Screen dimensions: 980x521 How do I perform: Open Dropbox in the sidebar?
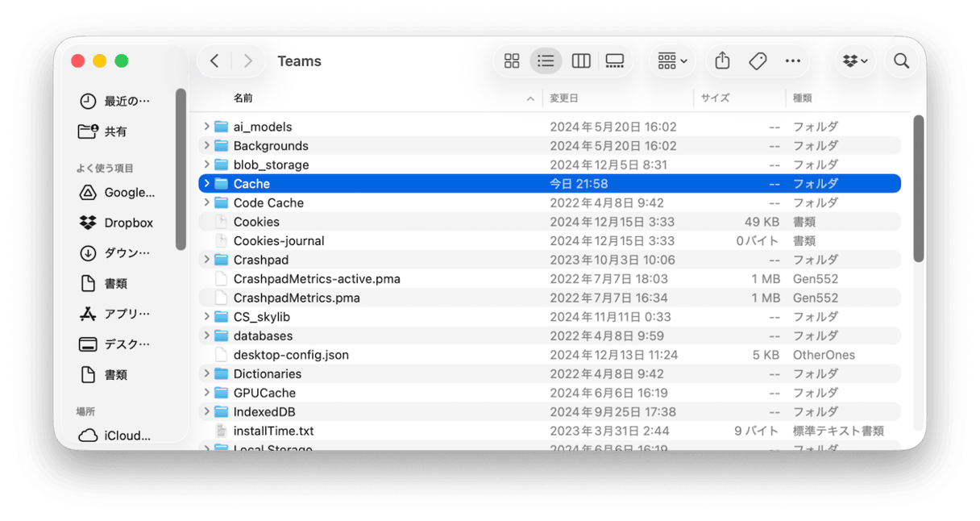point(117,223)
